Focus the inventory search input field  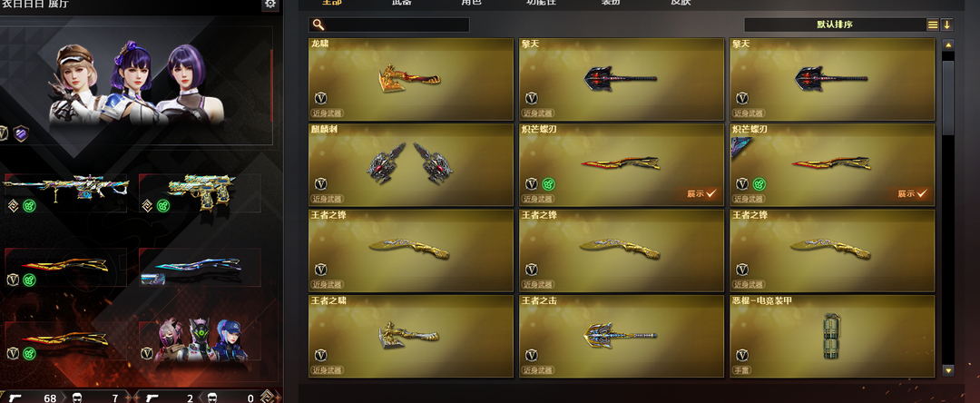397,25
